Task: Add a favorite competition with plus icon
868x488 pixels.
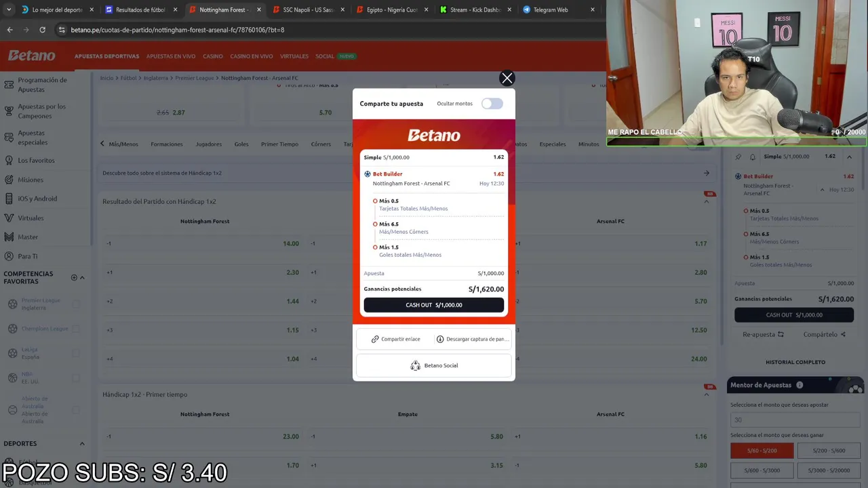Action: click(74, 277)
